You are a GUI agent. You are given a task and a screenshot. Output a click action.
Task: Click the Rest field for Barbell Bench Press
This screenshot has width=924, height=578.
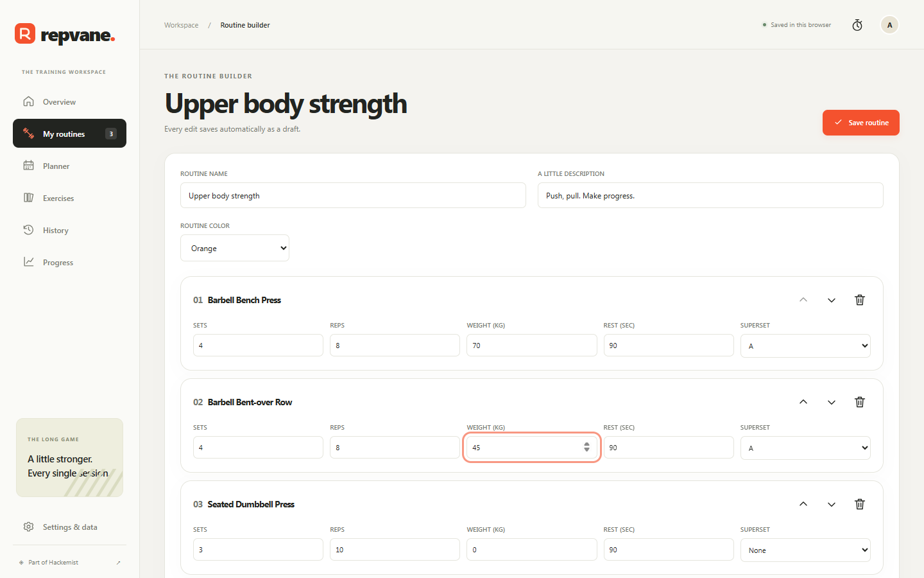click(x=669, y=345)
